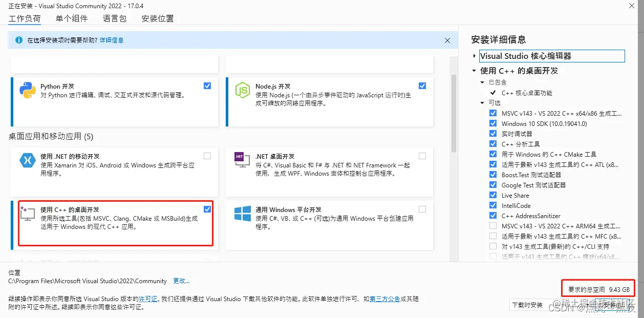The image size is (644, 318).
Task: Click the Python 开发 card title
Action: pos(57,87)
